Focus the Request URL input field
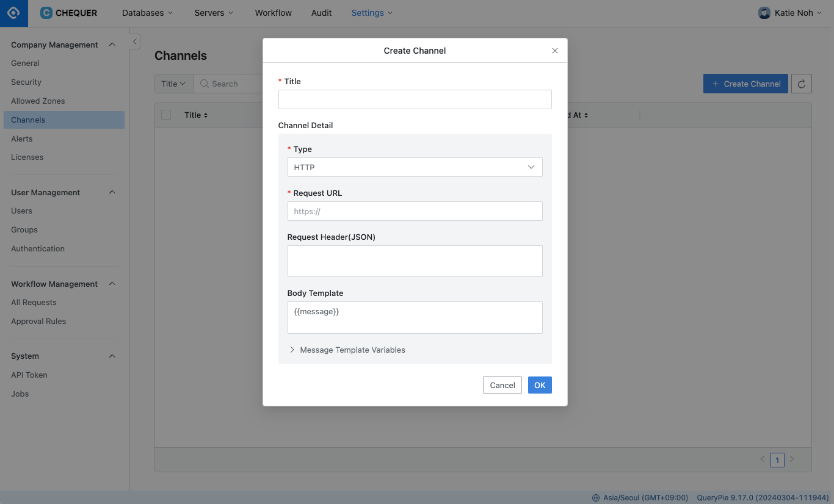This screenshot has height=504, width=834. [415, 211]
